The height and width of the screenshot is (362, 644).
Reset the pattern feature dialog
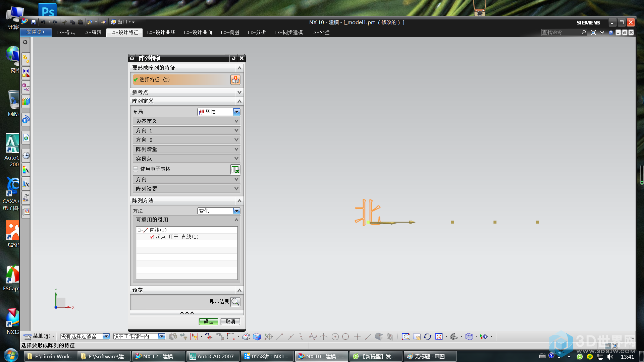233,58
